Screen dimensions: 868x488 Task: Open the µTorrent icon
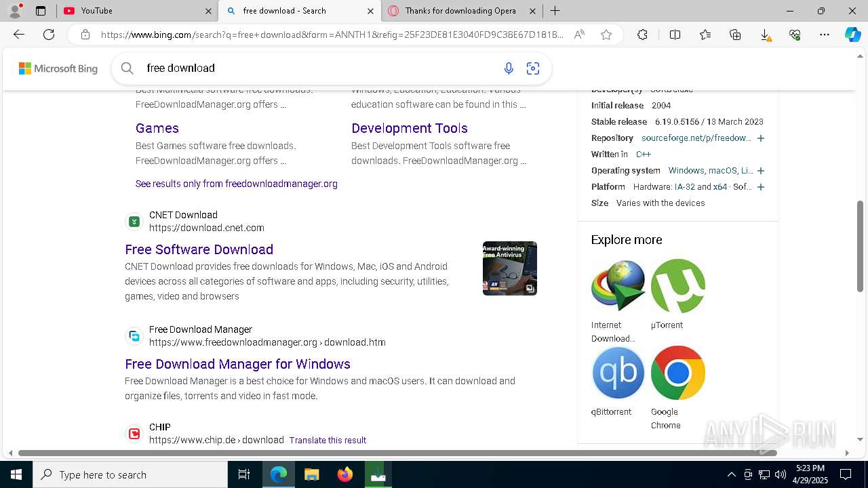pos(678,285)
